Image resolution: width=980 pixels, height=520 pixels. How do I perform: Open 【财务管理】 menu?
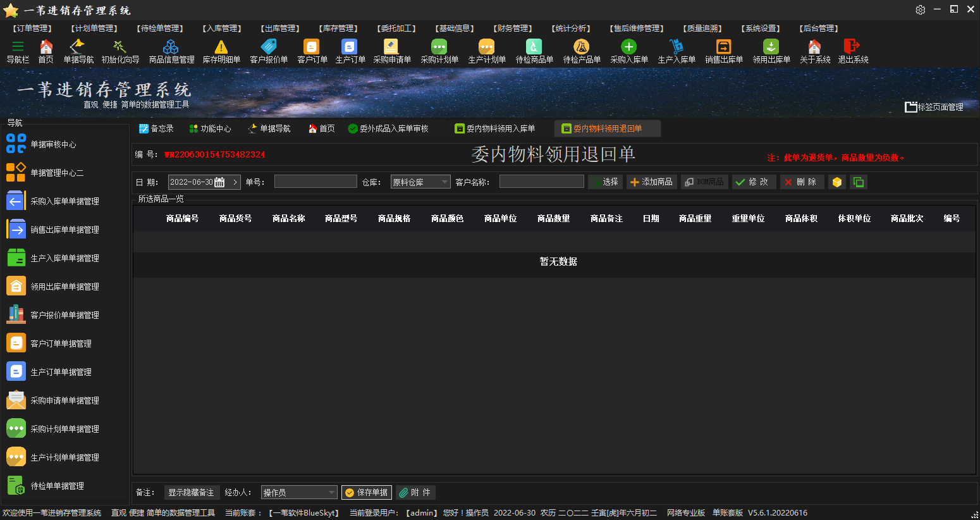[513, 28]
